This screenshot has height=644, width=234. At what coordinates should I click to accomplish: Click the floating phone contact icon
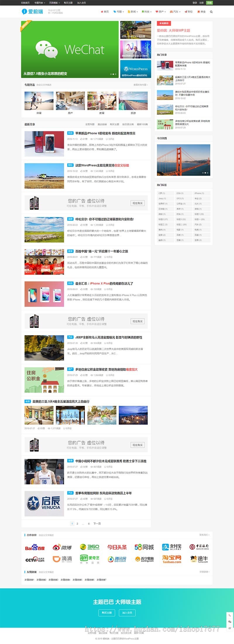[230, 615]
